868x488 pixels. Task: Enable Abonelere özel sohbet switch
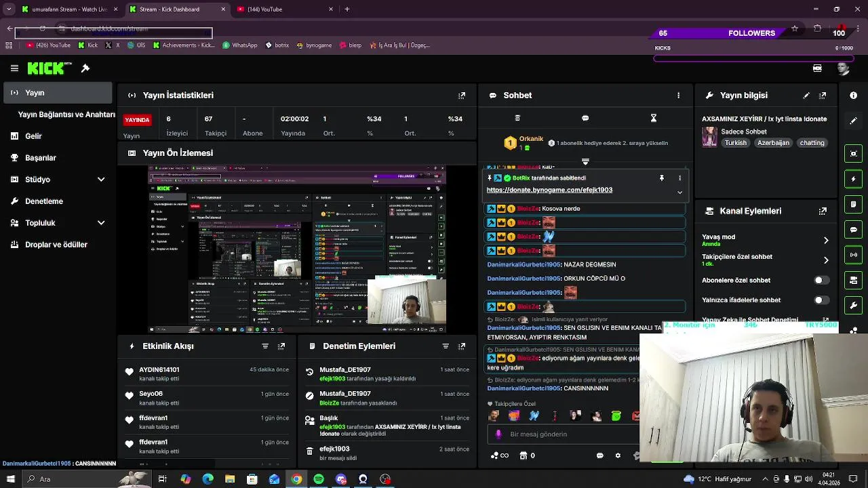[821, 280]
